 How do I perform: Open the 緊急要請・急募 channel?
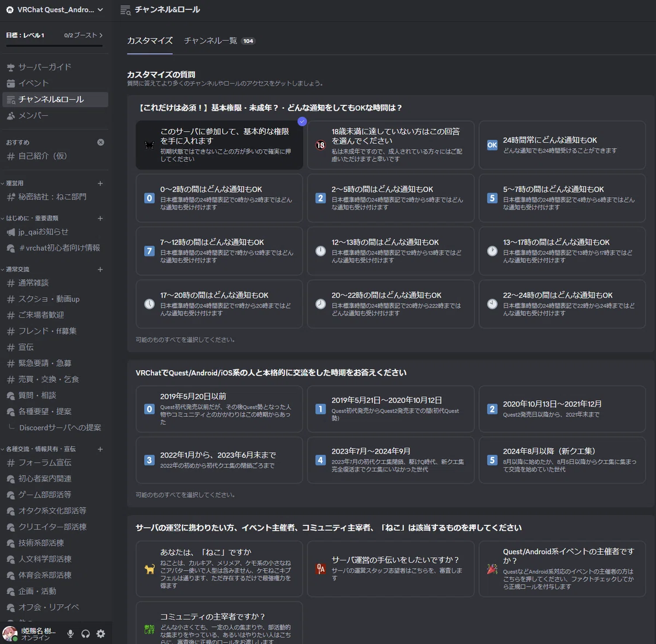(55, 363)
